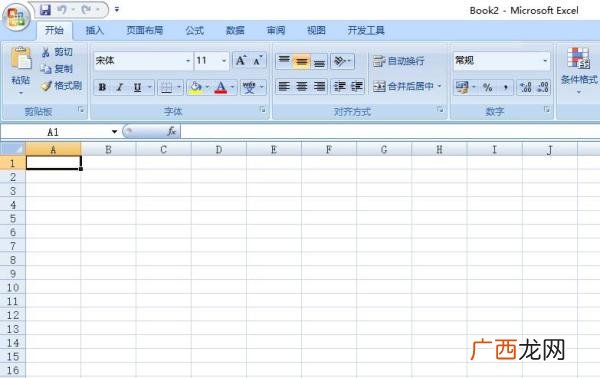
Task: Decrease decimal places
Action: [x=543, y=88]
